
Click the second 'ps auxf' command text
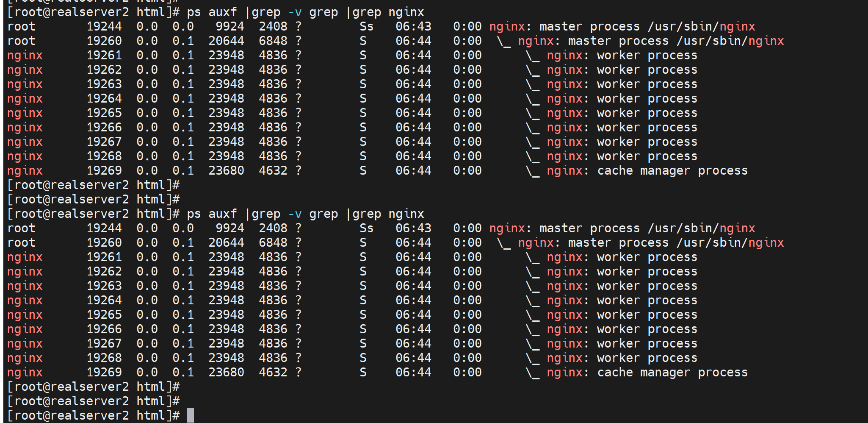(x=212, y=214)
